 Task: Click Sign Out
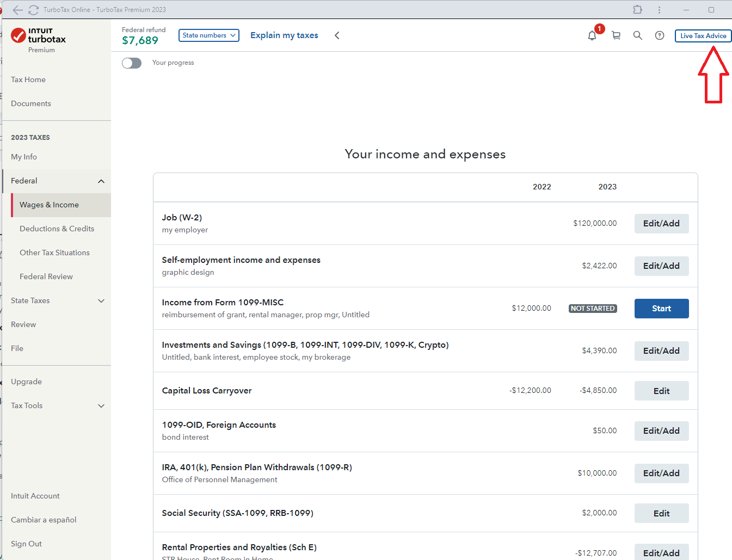tap(26, 544)
